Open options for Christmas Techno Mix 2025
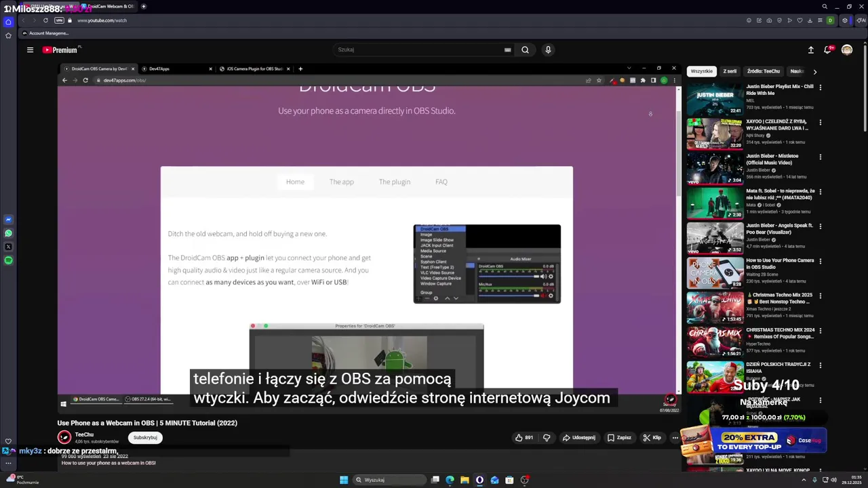The width and height of the screenshot is (868, 488). pyautogui.click(x=820, y=296)
